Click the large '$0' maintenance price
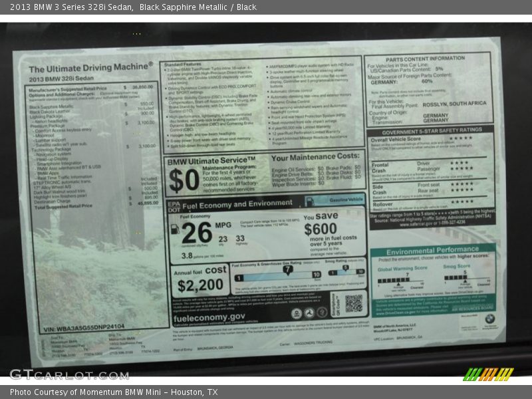The width and height of the screenshot is (532, 399). [184, 180]
